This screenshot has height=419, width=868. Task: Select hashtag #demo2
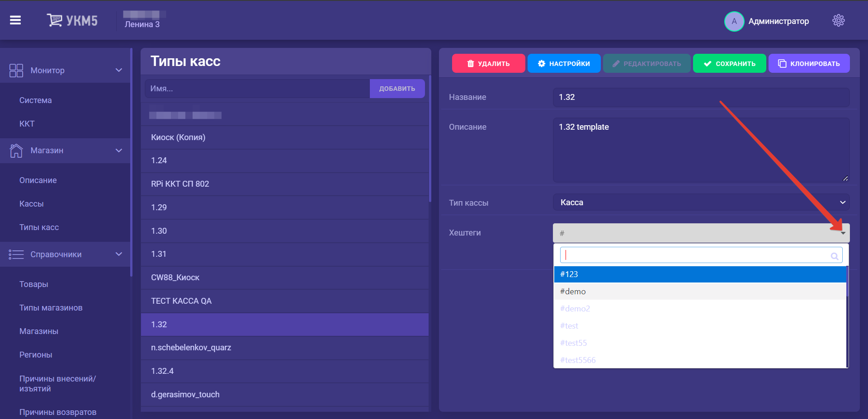pos(700,309)
